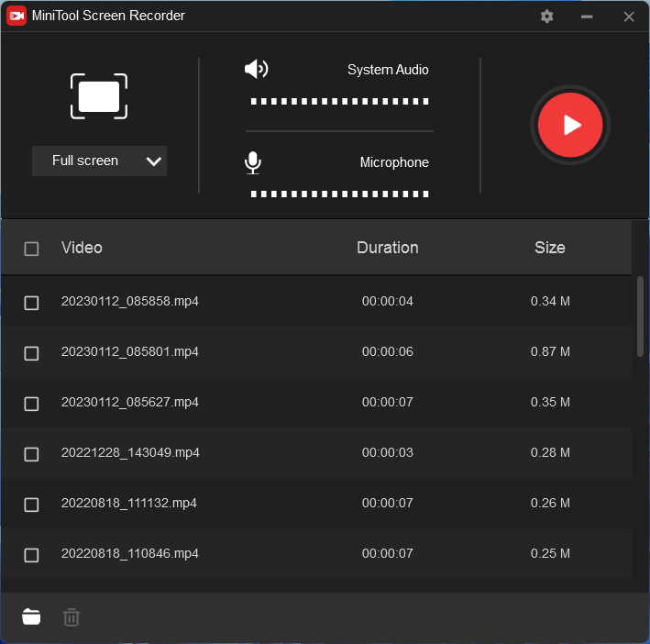Screen dimensions: 650x644
Task: Adjust the Microphone volume slider
Action: [x=339, y=194]
